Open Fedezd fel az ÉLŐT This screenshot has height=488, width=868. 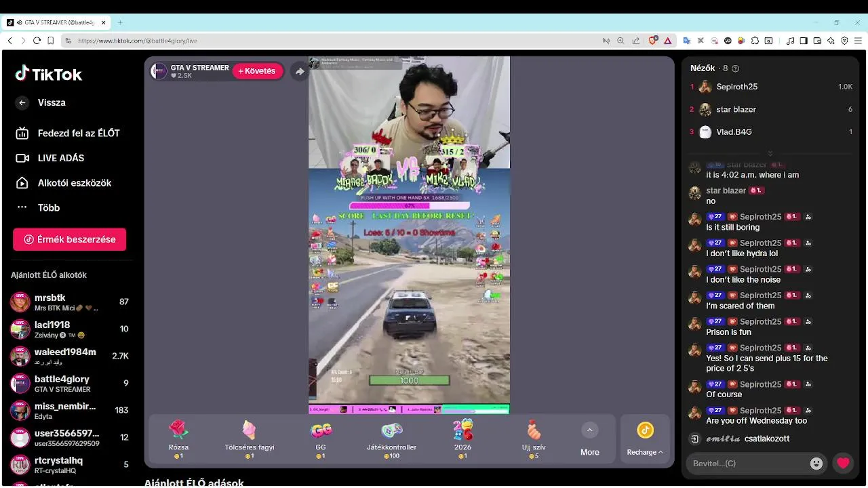point(68,133)
